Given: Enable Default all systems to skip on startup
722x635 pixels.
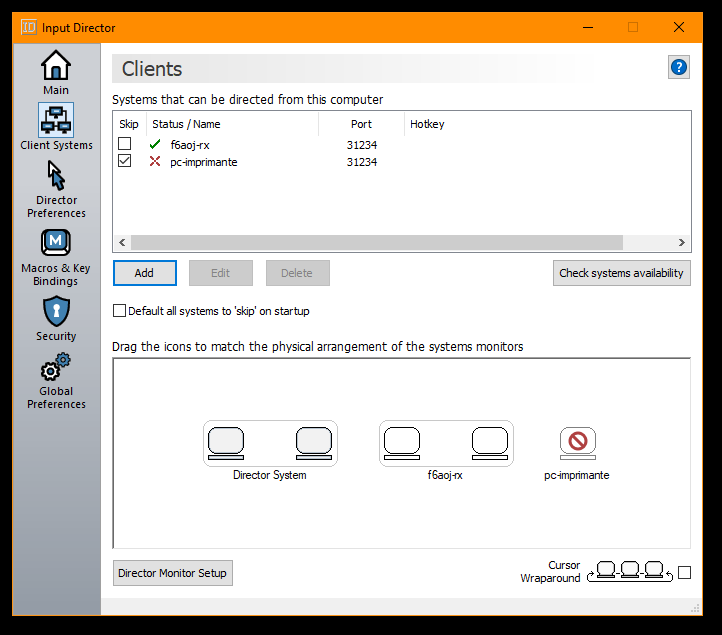Looking at the screenshot, I should coord(119,310).
